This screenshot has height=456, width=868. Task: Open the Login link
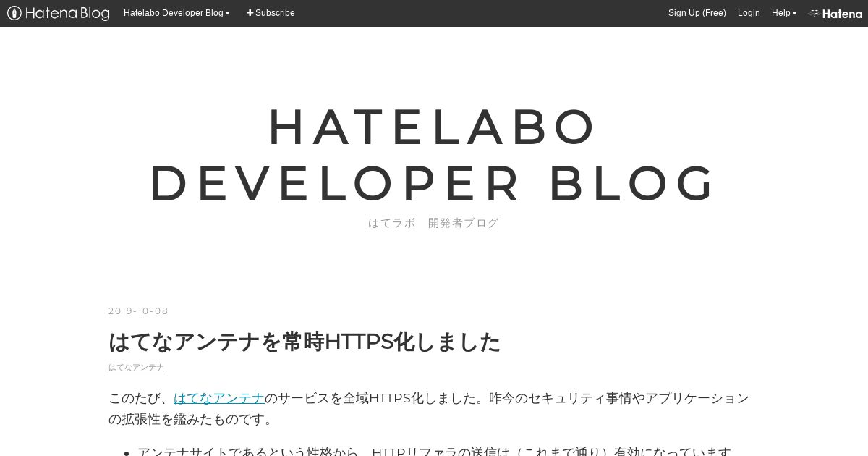(749, 13)
